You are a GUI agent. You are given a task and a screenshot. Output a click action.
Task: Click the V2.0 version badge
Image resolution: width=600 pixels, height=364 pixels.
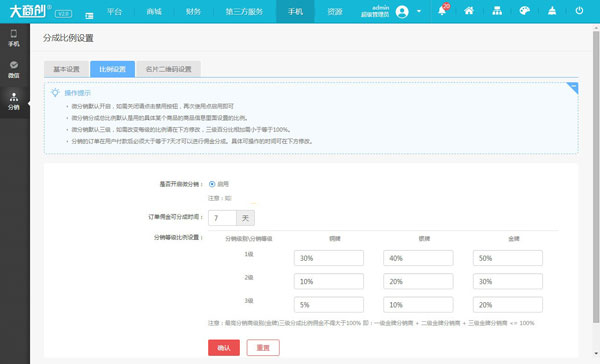click(x=63, y=14)
